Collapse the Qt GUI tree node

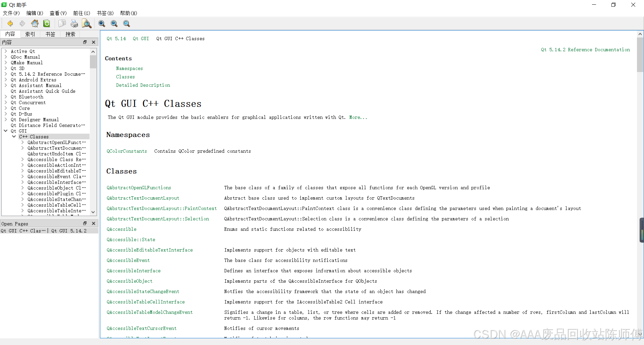pyautogui.click(x=6, y=131)
